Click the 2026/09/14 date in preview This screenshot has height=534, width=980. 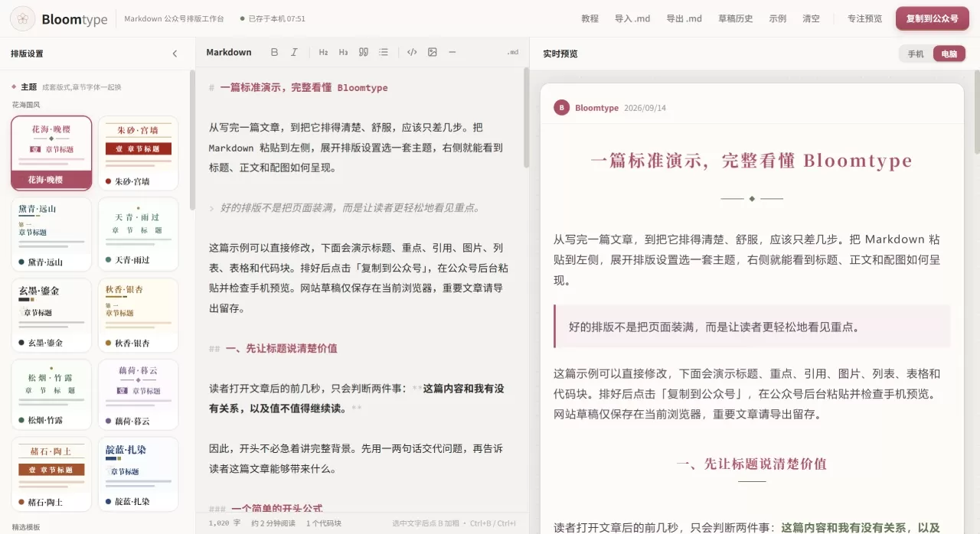tap(645, 108)
